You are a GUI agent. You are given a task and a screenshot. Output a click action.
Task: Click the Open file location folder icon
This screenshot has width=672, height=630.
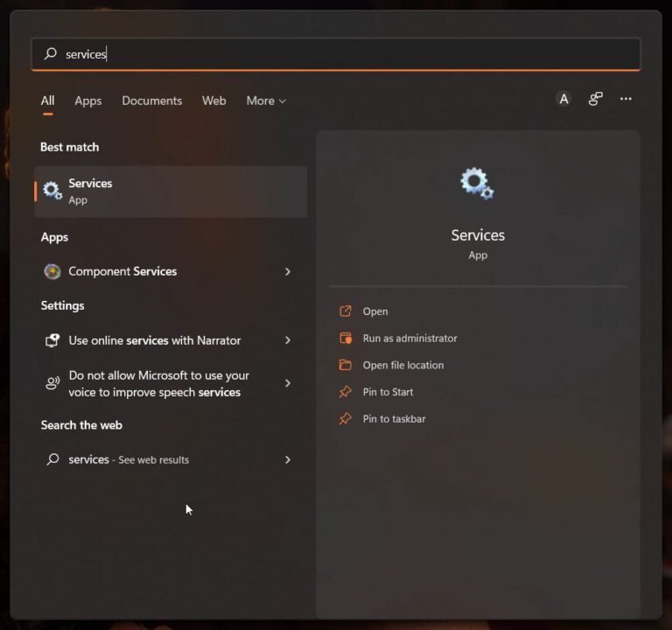[x=346, y=365]
